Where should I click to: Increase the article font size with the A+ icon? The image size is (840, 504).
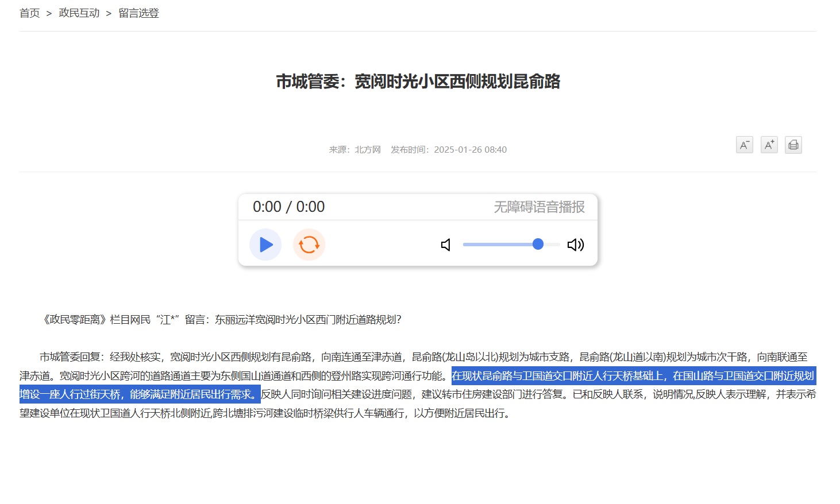[769, 145]
